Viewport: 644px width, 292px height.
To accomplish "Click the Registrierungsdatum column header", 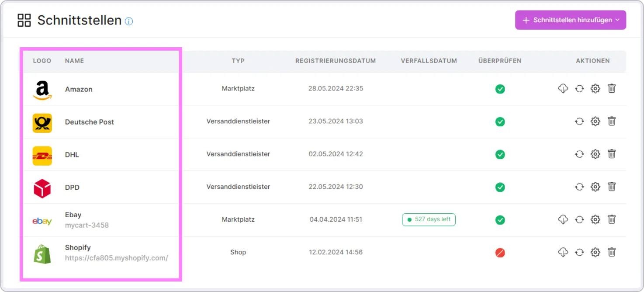I will tap(336, 61).
